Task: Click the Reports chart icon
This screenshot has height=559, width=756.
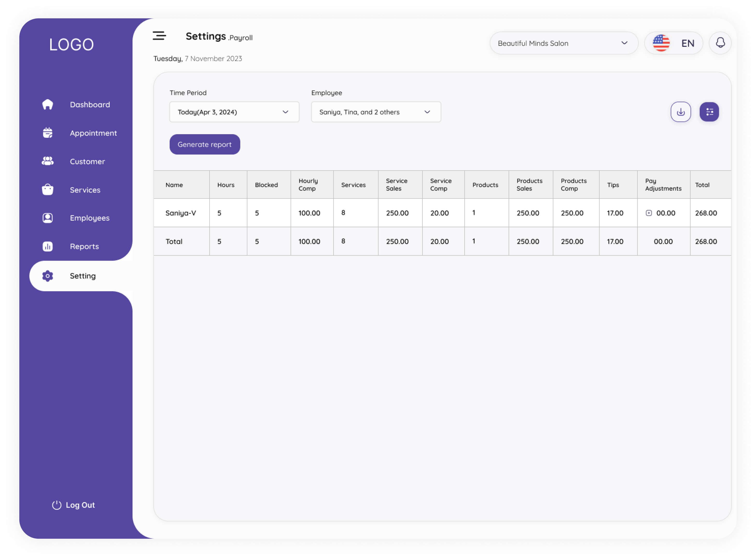Action: (x=48, y=246)
